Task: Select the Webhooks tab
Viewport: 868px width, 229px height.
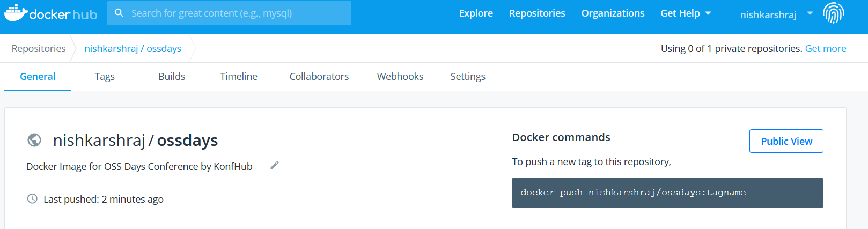Action: (x=400, y=77)
